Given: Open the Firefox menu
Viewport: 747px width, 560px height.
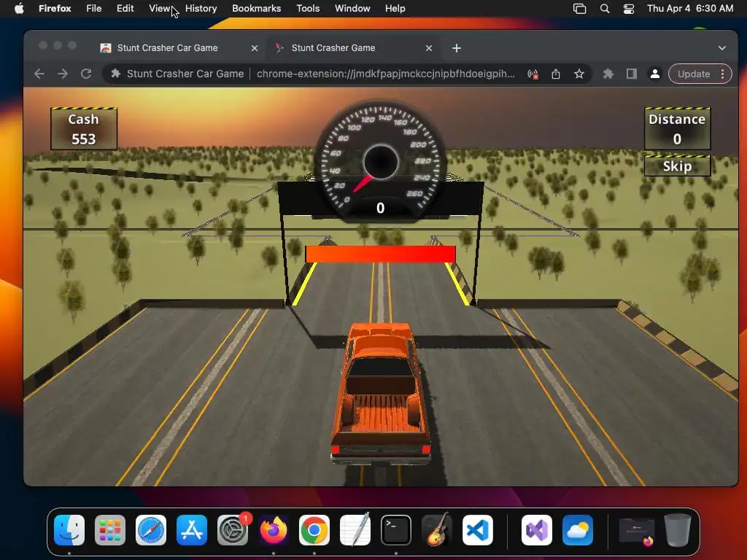Looking at the screenshot, I should (55, 9).
